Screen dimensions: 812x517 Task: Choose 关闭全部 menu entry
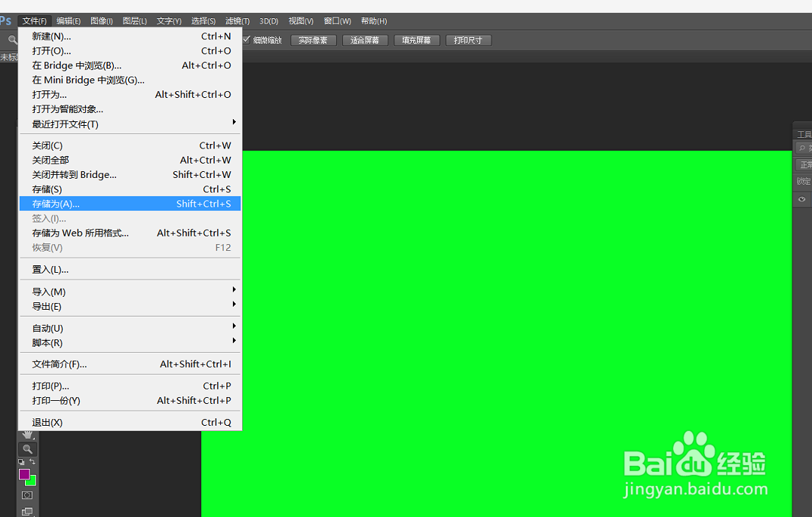(130, 160)
